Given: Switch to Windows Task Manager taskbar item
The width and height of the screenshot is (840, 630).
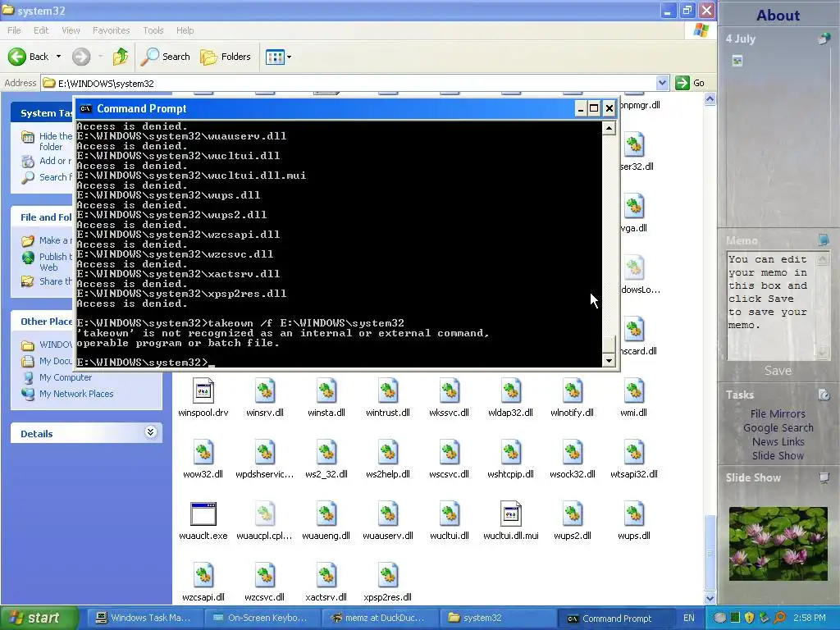Looking at the screenshot, I should [x=144, y=618].
